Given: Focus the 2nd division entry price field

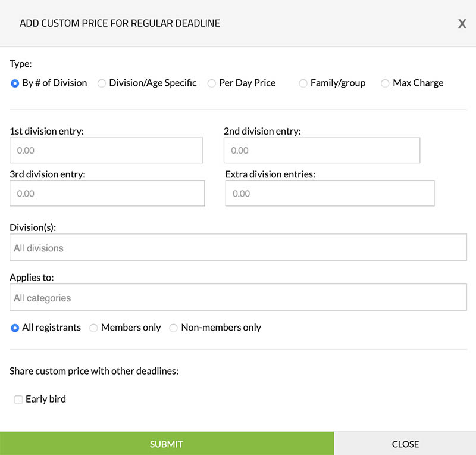Looking at the screenshot, I should tap(322, 151).
